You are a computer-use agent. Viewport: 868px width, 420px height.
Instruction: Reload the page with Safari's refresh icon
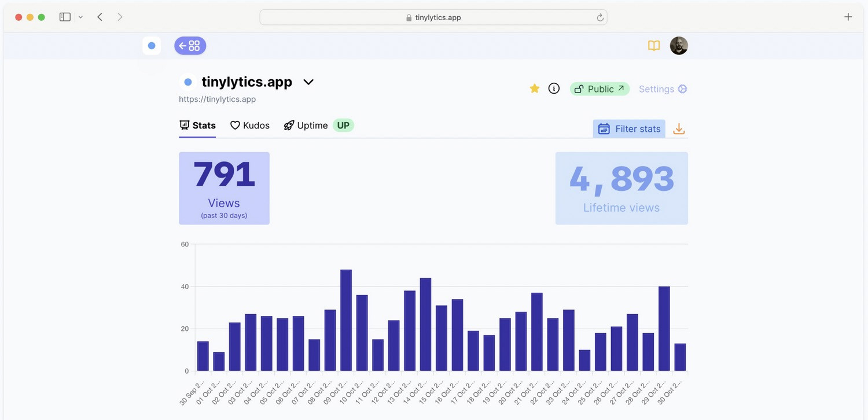(600, 17)
